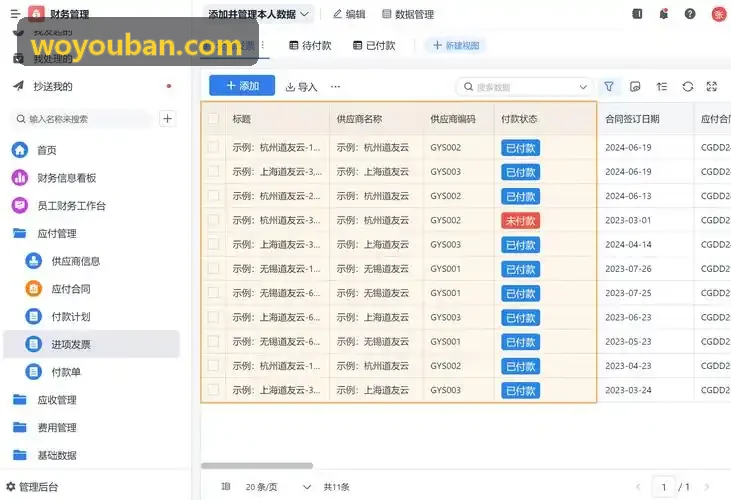Click the refresh icon in table toolbar
This screenshot has width=731, height=500.
tap(688, 87)
